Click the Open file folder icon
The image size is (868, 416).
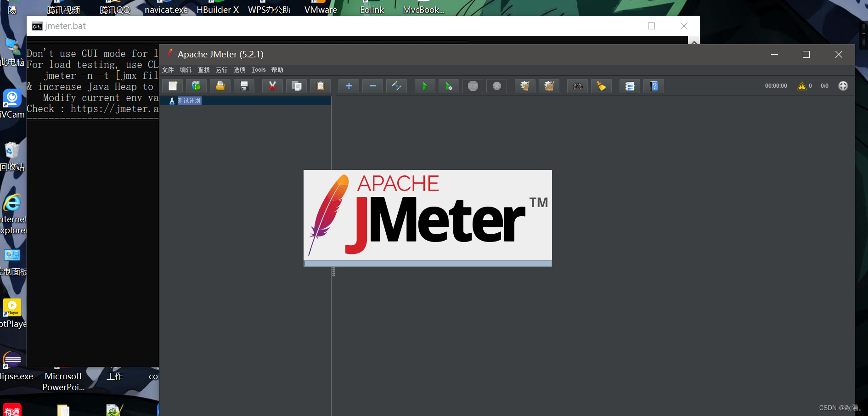point(220,86)
